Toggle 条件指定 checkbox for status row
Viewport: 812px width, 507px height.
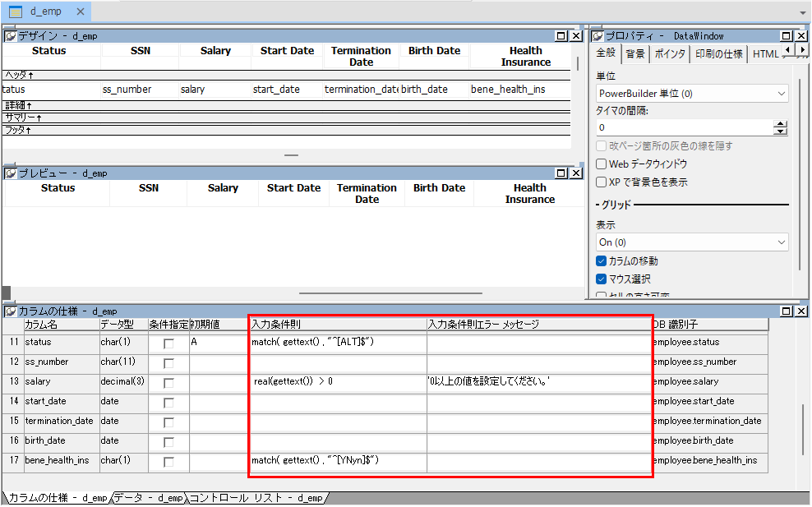pos(168,343)
